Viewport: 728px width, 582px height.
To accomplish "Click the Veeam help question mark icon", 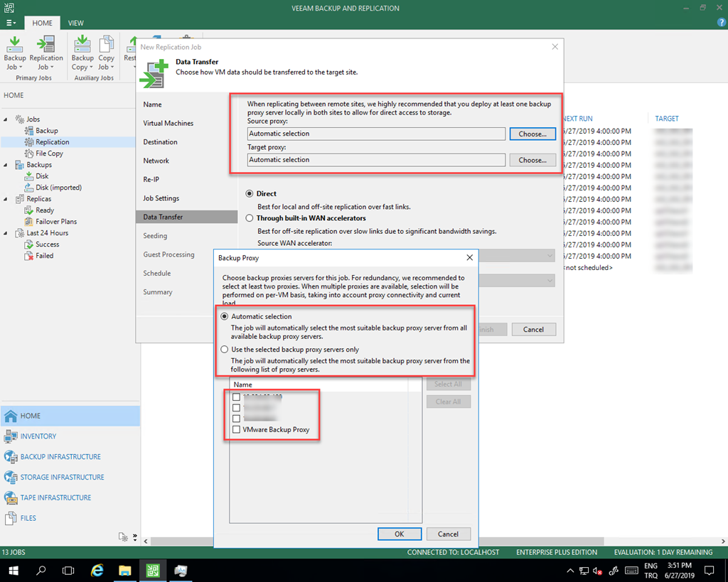I will [x=722, y=22].
